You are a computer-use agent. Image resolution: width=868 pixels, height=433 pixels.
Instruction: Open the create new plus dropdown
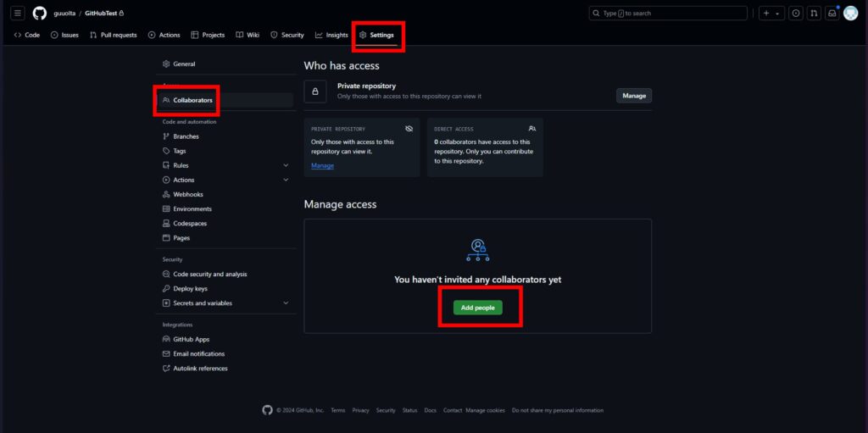pyautogui.click(x=771, y=14)
